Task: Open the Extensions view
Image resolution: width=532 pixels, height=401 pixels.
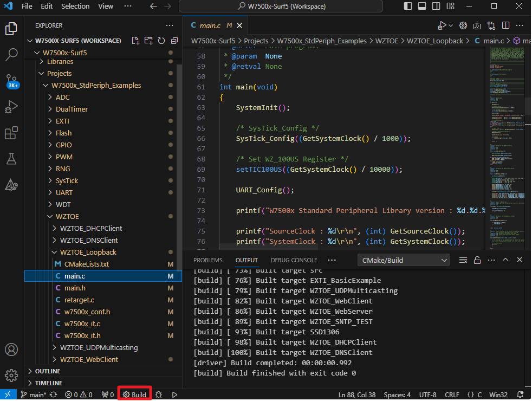Action: click(12, 133)
